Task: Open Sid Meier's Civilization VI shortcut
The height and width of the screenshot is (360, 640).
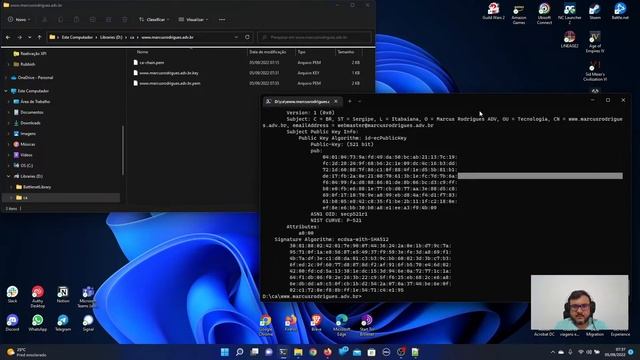Action: point(595,71)
